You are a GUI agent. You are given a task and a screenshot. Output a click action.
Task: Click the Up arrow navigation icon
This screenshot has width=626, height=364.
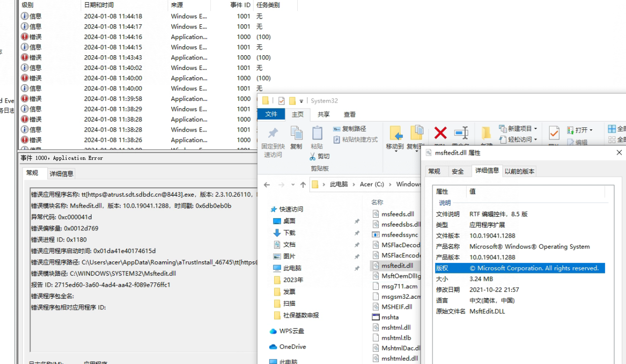[x=302, y=185]
